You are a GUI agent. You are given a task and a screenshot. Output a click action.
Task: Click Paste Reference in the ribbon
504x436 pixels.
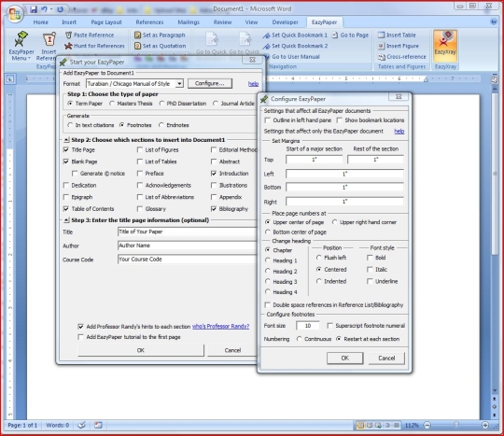(90, 35)
